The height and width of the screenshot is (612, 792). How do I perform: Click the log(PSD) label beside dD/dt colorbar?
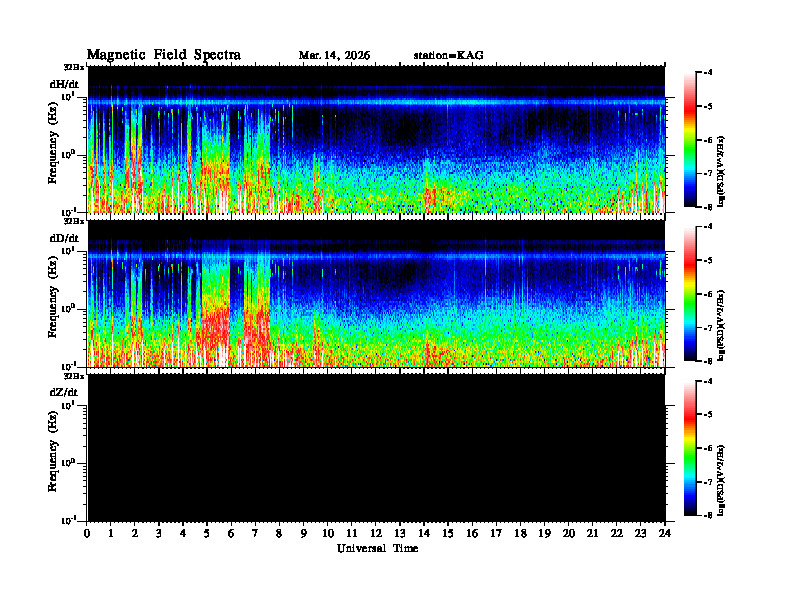click(721, 326)
